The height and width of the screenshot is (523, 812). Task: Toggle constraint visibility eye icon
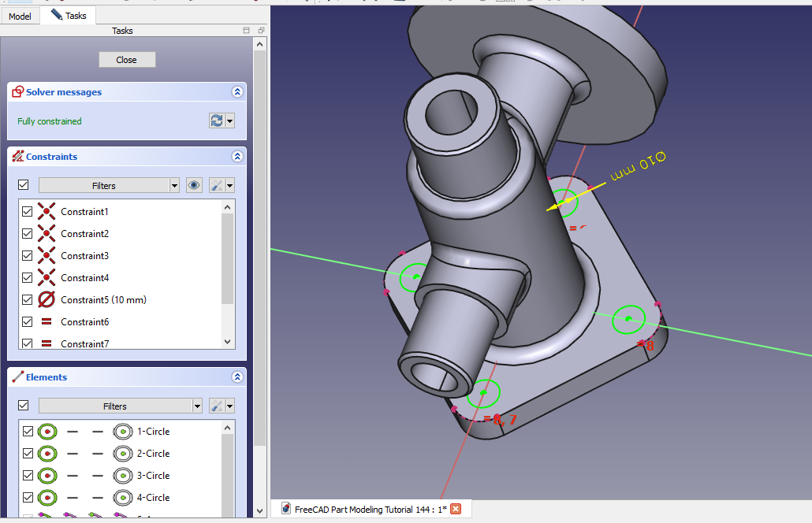point(194,185)
